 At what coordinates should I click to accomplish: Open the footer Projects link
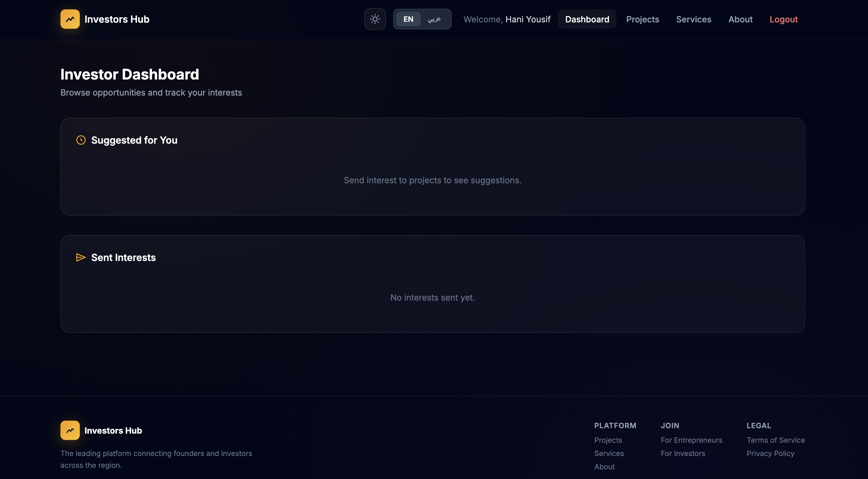point(608,440)
